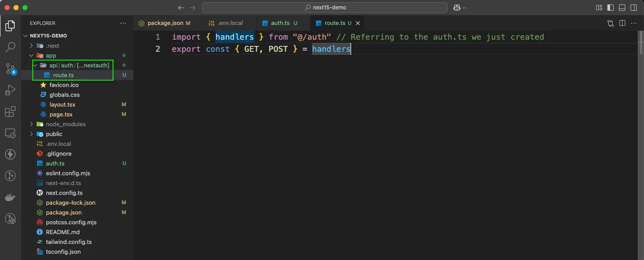This screenshot has height=260, width=644.
Task: Open eslint.config.mjs in the explorer
Action: point(68,173)
